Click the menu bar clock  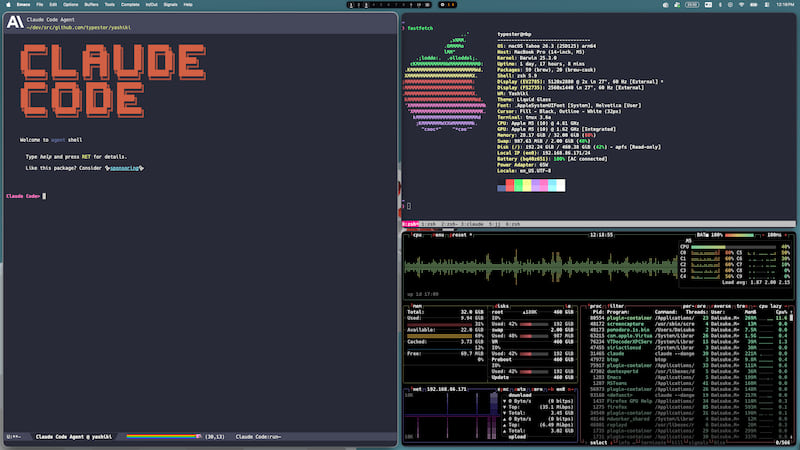click(785, 5)
